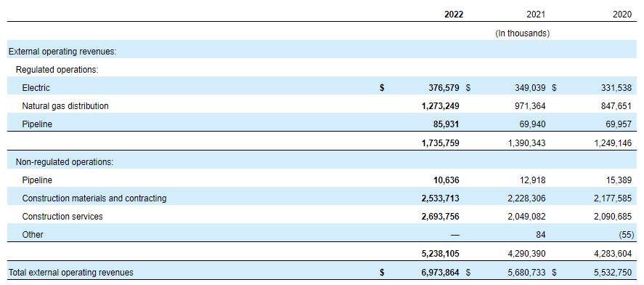The width and height of the screenshot is (644, 285).
Task: Click the 'Electric' row label
Action: [36, 87]
